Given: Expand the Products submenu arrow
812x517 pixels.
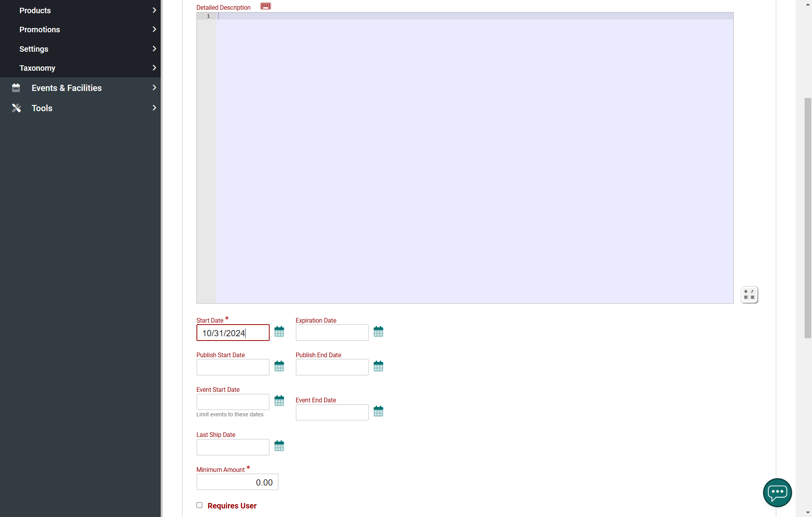Looking at the screenshot, I should pos(154,10).
